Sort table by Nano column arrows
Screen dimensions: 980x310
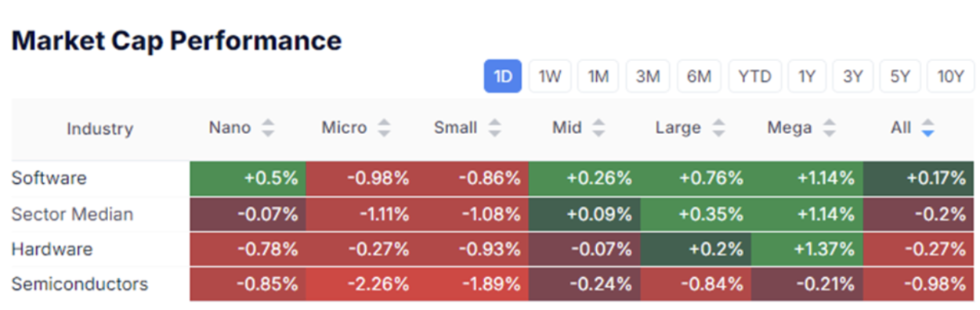[x=268, y=128]
